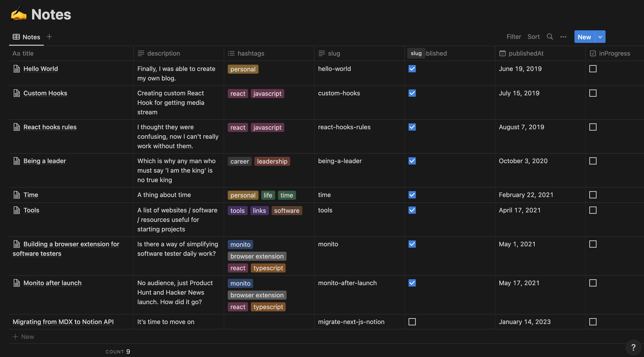Click the Filter button
The image size is (644, 357).
click(x=513, y=37)
